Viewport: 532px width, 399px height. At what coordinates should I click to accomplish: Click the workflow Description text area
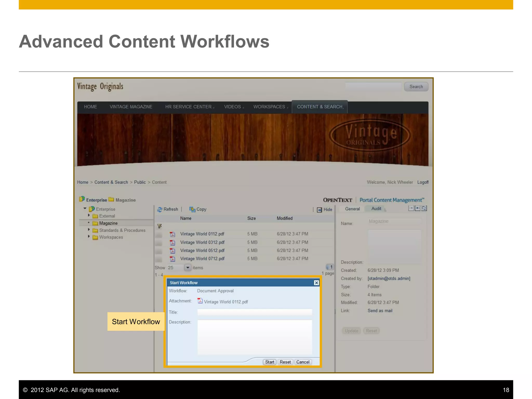[x=255, y=337]
